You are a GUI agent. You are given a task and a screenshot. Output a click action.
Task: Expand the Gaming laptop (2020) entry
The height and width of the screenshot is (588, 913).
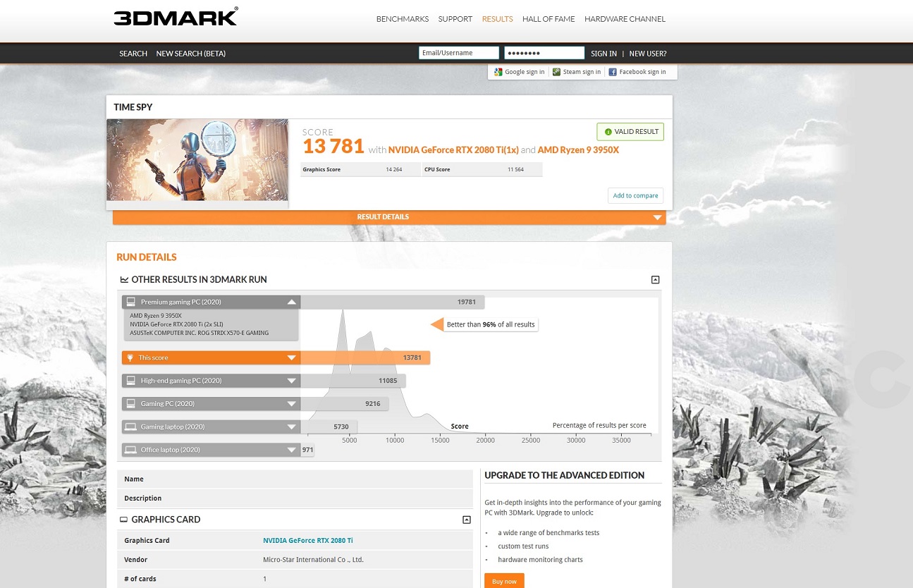291,427
